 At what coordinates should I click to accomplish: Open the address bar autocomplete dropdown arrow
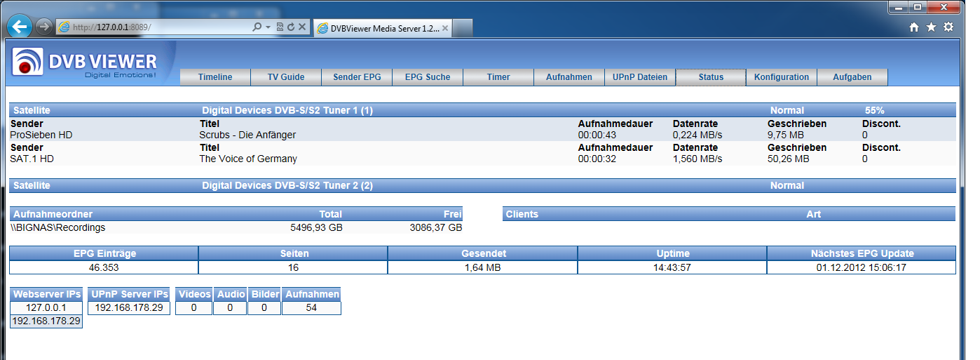[268, 27]
